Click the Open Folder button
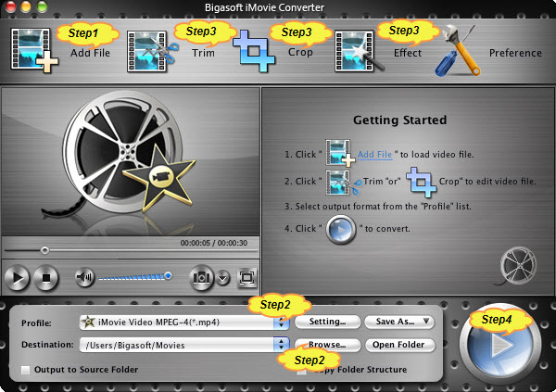 tap(399, 345)
